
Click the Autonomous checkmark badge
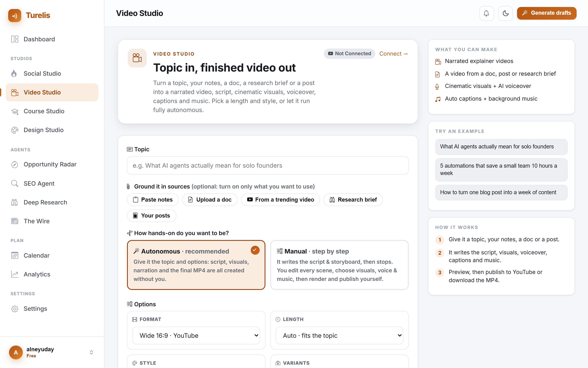click(x=255, y=250)
